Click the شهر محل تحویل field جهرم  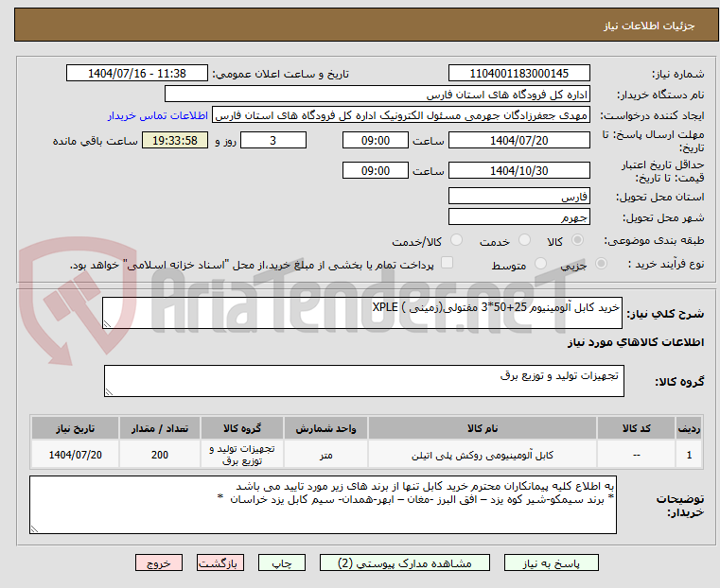pos(518,216)
